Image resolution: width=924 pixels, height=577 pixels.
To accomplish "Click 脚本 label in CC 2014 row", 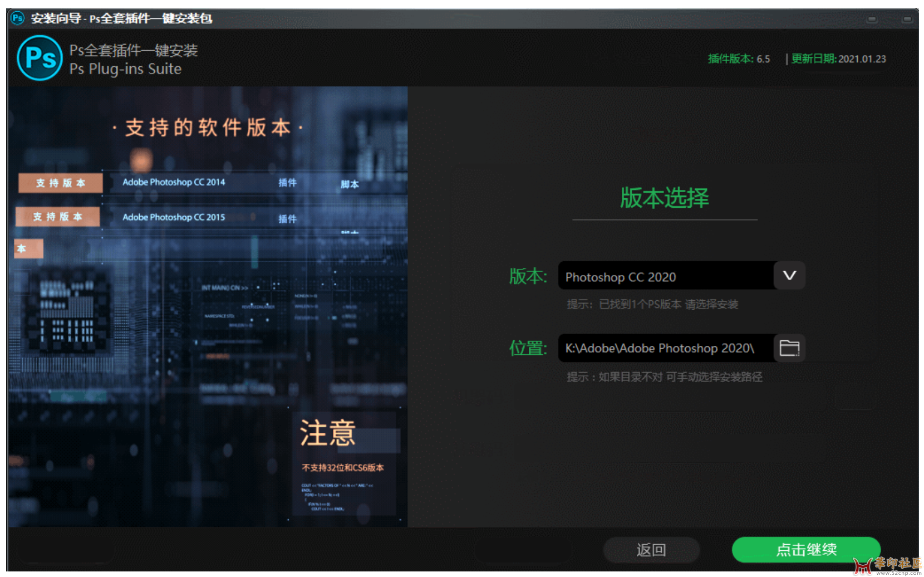I will point(350,184).
